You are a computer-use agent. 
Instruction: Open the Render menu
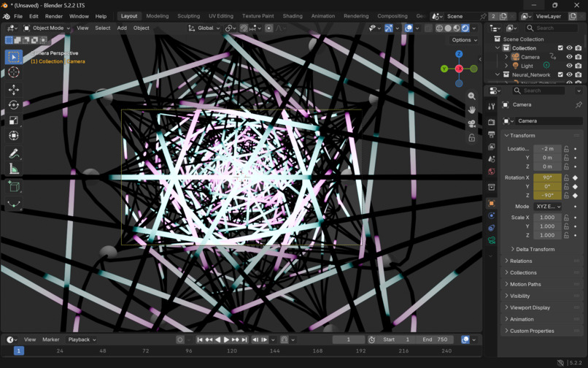point(54,16)
